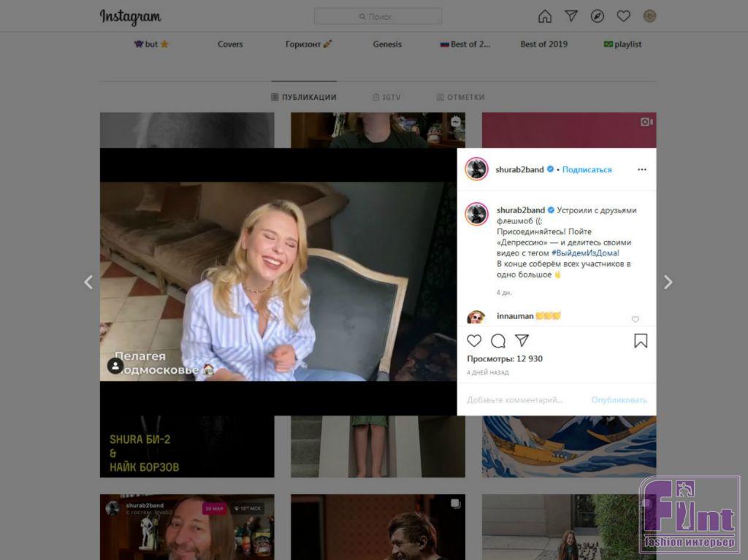Click the Опубликовать button
This screenshot has width=748, height=560.
click(x=619, y=400)
